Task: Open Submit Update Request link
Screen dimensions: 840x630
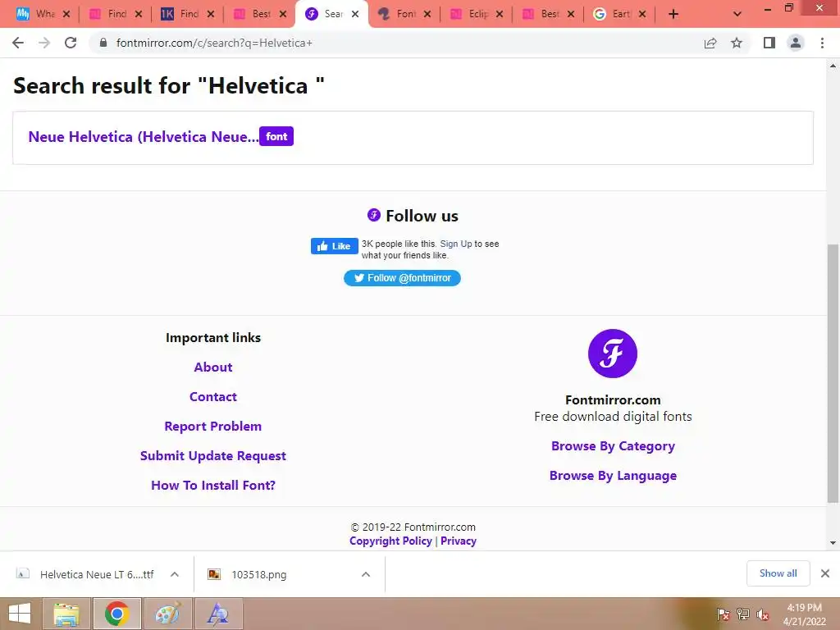Action: (213, 455)
